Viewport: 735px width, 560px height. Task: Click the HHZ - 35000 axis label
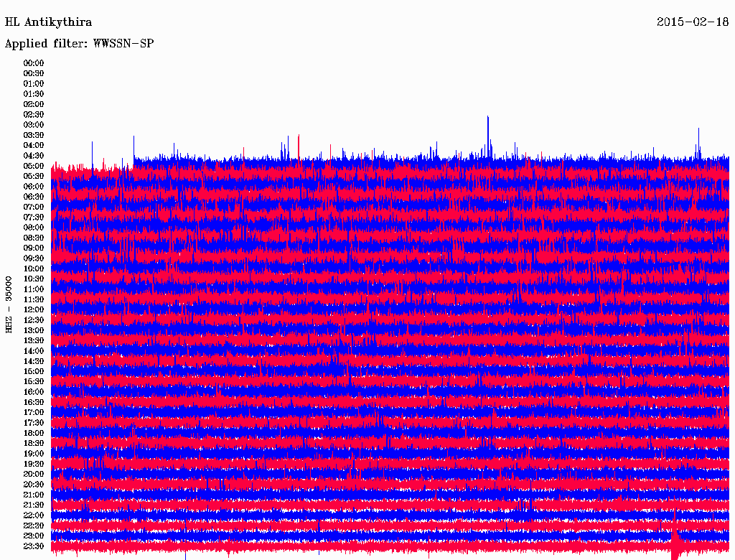[x=9, y=305]
